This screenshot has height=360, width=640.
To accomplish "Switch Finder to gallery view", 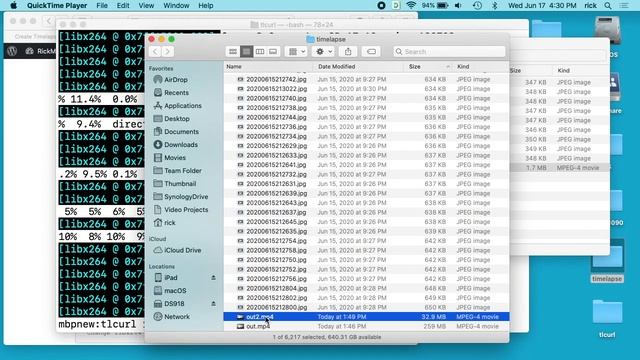I will (x=273, y=51).
